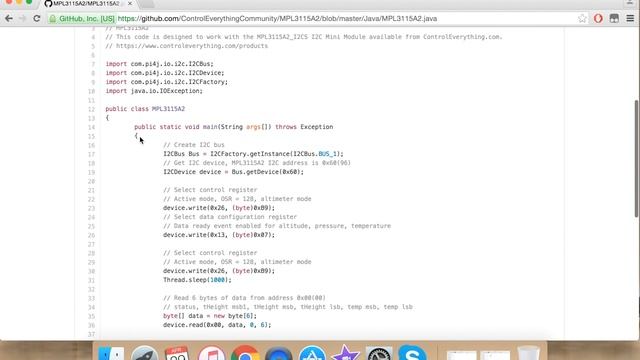Click the '// Read 6 bytes of data' comment

pos(244,298)
